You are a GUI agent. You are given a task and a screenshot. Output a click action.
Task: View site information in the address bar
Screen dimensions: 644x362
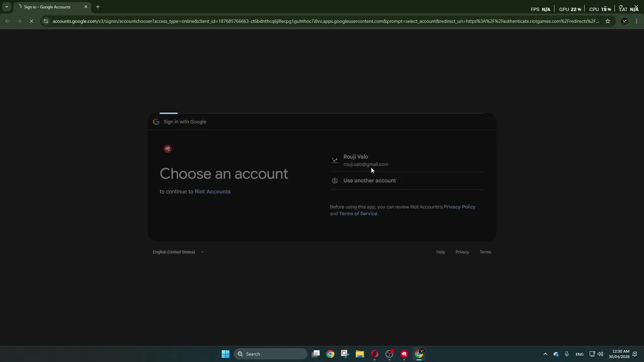[x=46, y=21]
